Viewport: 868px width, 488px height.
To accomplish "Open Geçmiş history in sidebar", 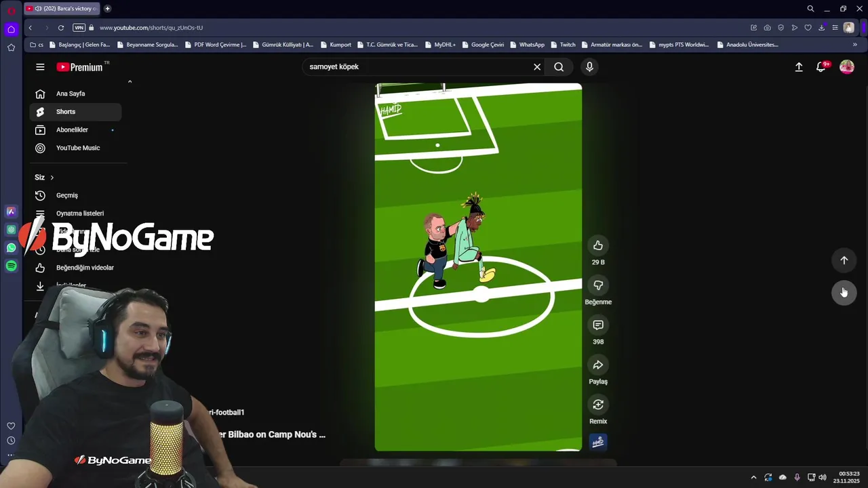I will 75,195.
